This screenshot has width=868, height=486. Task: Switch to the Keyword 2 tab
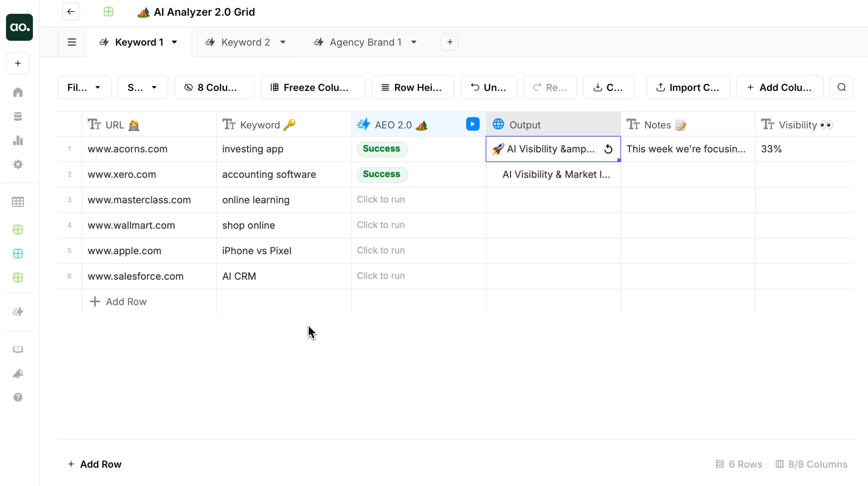(245, 42)
